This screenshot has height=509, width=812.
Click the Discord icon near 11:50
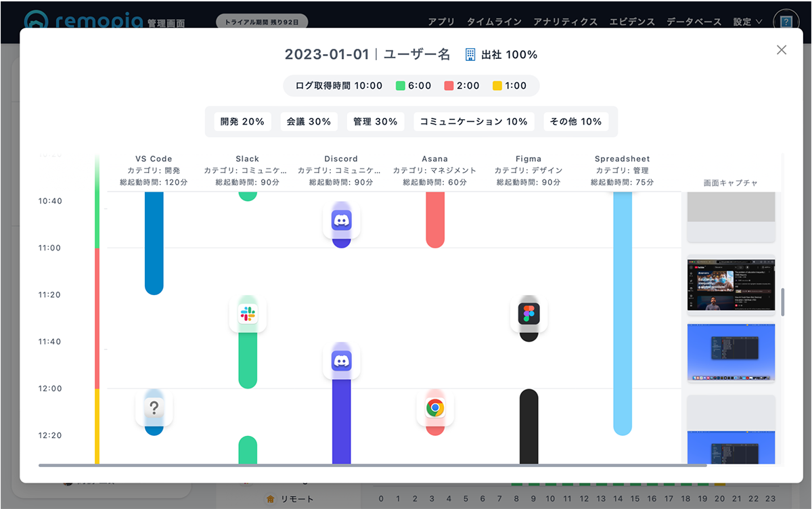[x=342, y=361]
